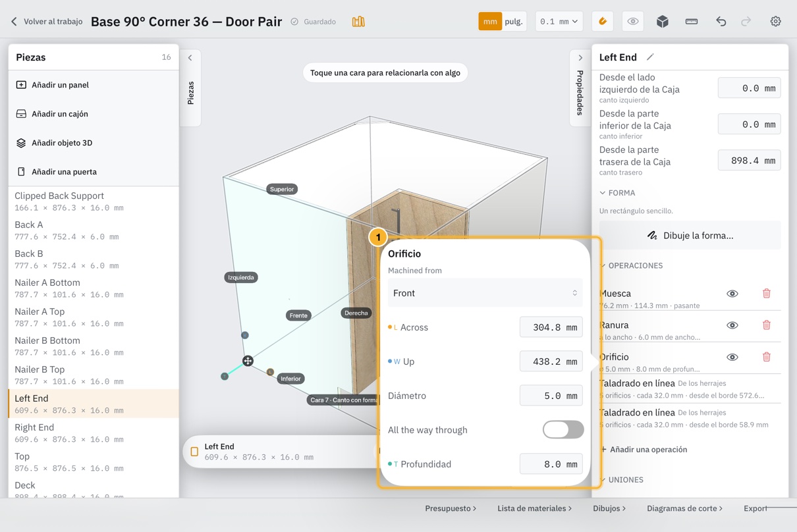Viewport: 797px width, 532px height.
Task: Open the Presupuesto tab
Action: (451, 508)
